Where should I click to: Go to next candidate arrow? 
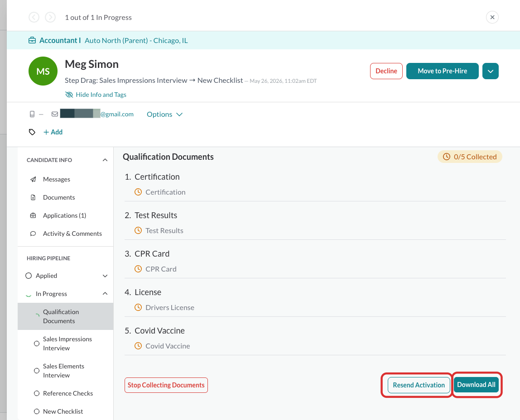(50, 17)
